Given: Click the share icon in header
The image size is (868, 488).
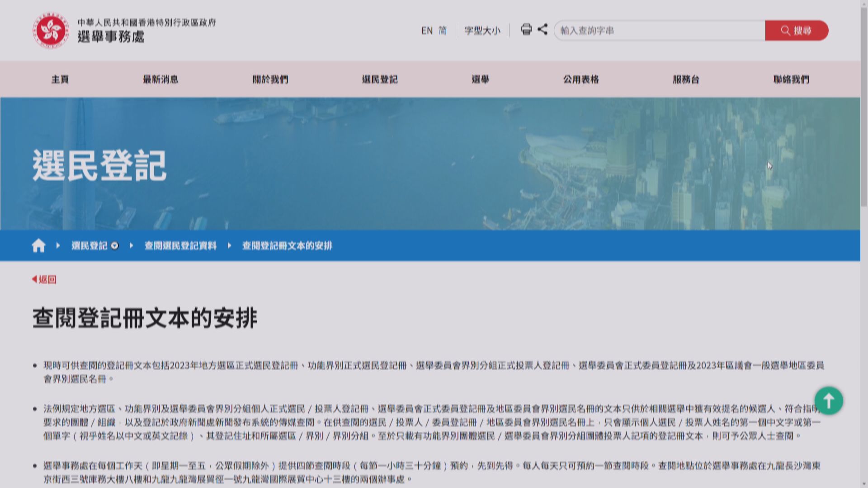Looking at the screenshot, I should (x=542, y=30).
